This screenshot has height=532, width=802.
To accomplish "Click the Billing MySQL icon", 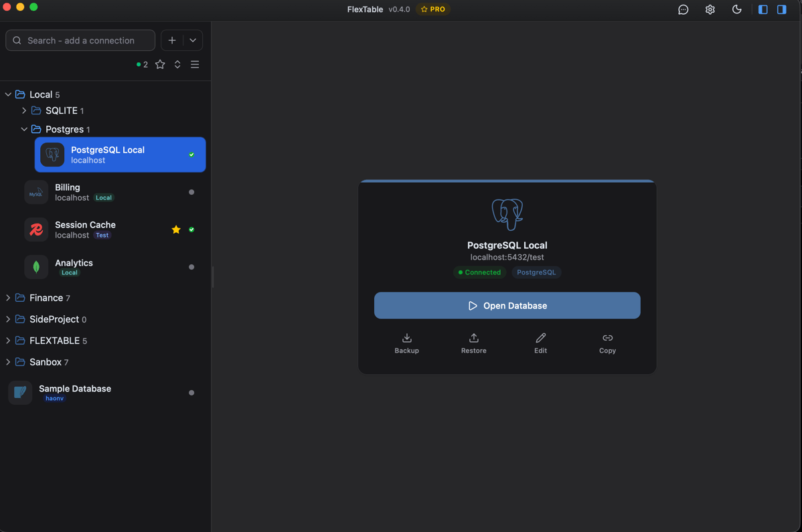I will [x=35, y=192].
